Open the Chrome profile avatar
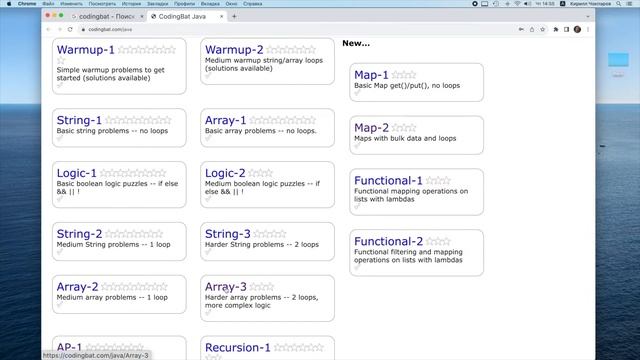 pyautogui.click(x=577, y=29)
